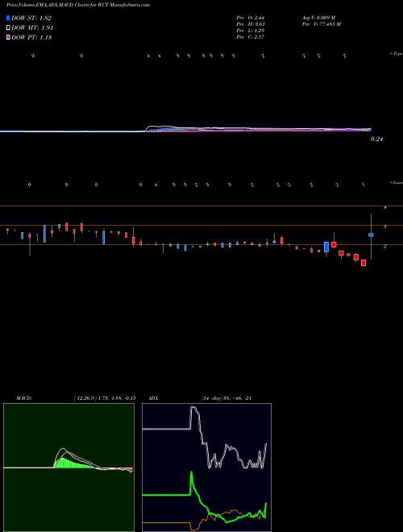Click the price axis label 4
403x532 pixels.
(x=385, y=208)
